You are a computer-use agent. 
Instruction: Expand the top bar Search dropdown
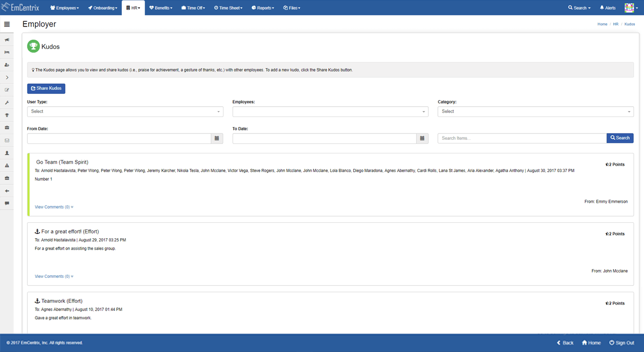(x=579, y=8)
